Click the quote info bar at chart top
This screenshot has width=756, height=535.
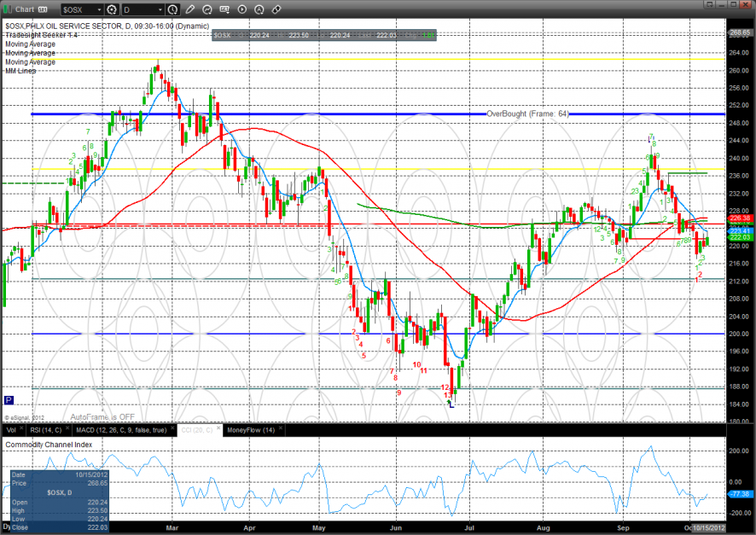324,35
